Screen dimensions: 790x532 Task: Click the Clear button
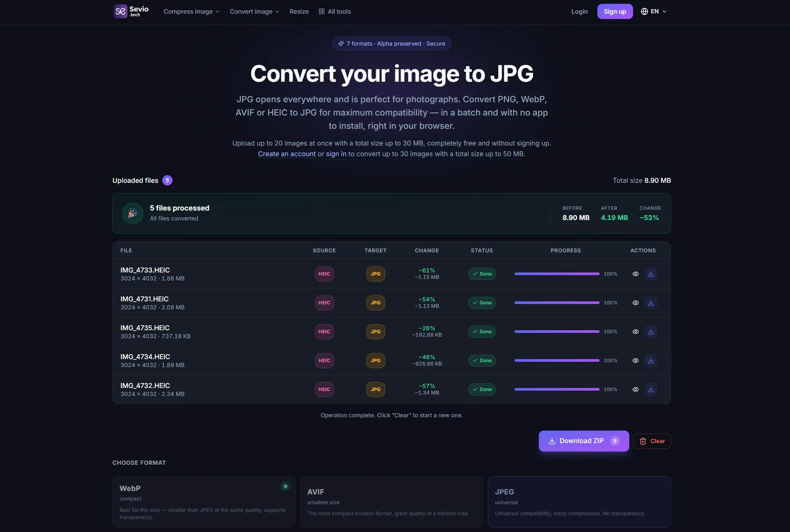tap(652, 441)
